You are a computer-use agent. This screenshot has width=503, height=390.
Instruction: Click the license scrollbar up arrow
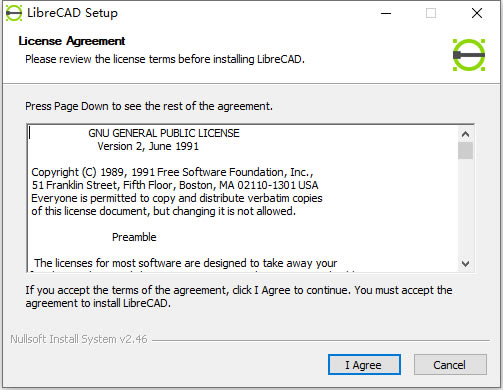pyautogui.click(x=465, y=134)
